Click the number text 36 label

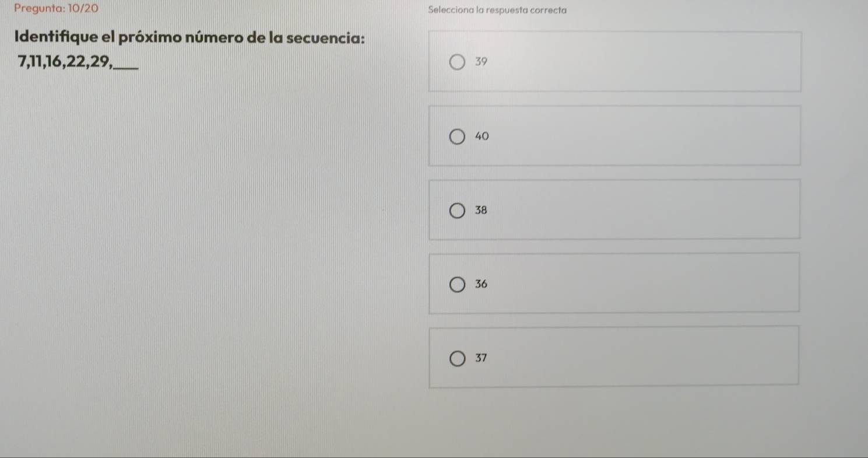481,284
